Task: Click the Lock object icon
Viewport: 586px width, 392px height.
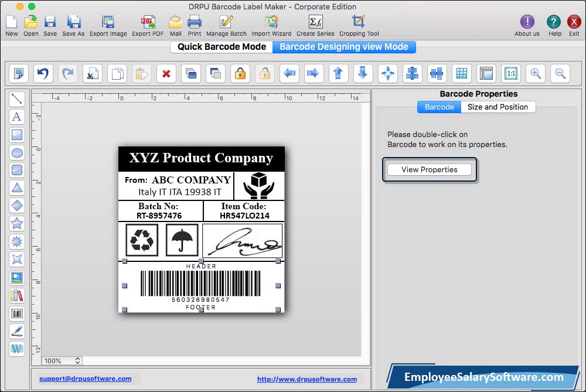Action: pyautogui.click(x=240, y=73)
